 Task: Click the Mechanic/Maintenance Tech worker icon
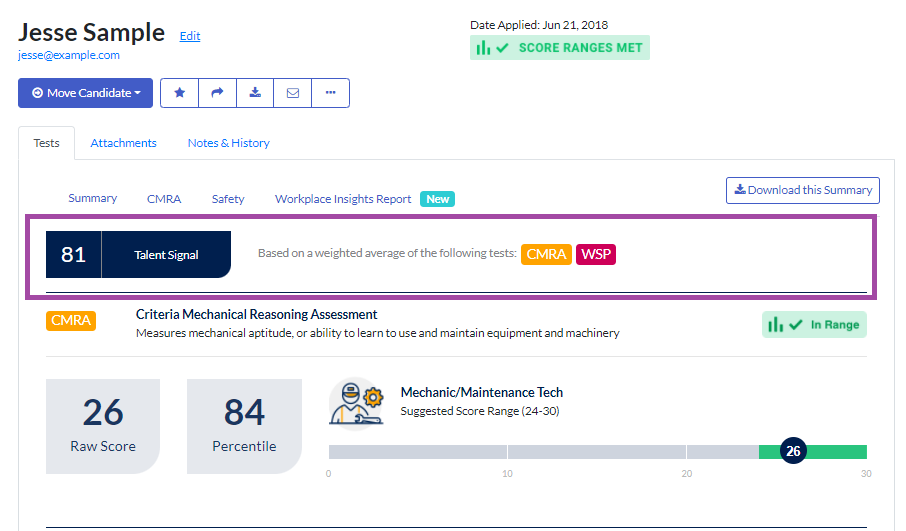357,404
